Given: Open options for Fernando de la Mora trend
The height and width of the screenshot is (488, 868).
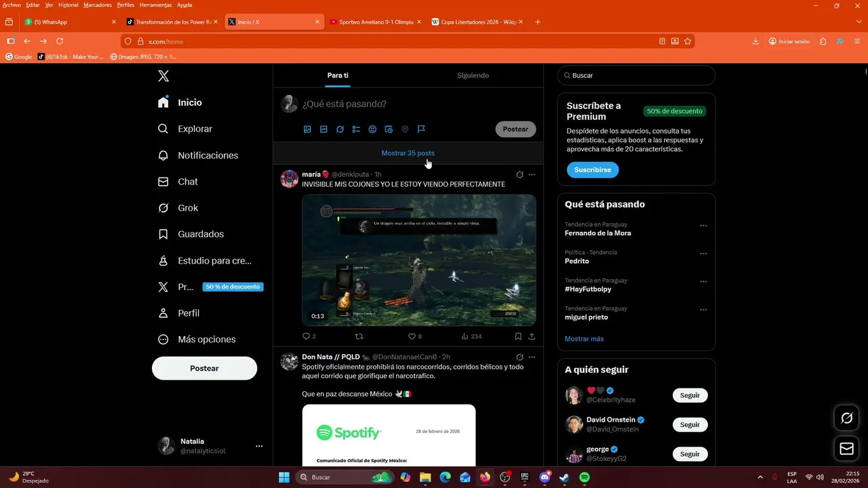Looking at the screenshot, I should 703,226.
